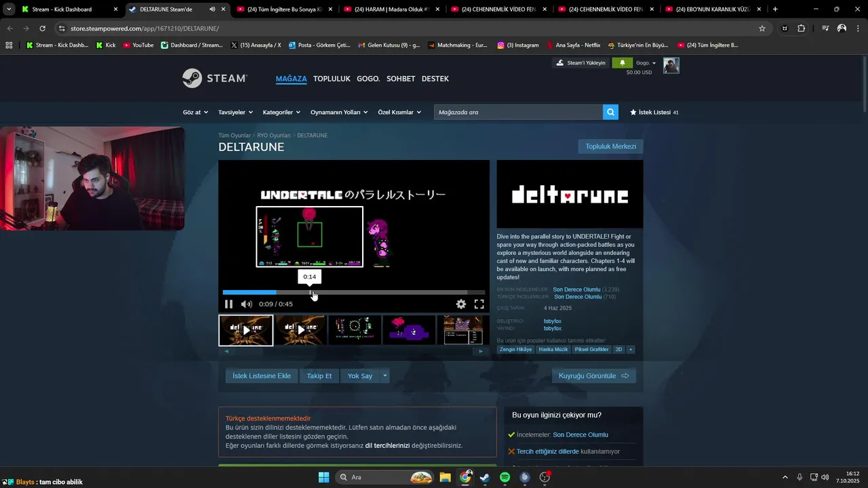Image resolution: width=868 pixels, height=488 pixels.
Task: Click the Windows Start button
Action: pyautogui.click(x=323, y=477)
